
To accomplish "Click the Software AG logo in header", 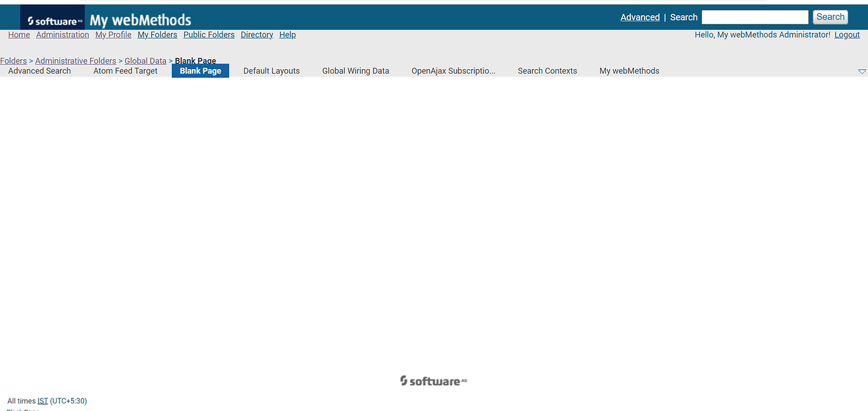I will point(53,18).
